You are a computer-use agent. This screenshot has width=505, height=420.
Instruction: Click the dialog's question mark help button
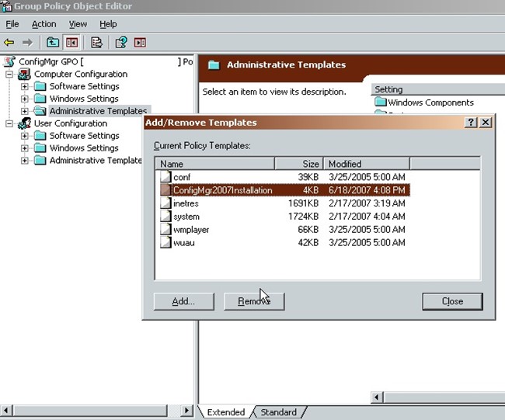click(471, 123)
